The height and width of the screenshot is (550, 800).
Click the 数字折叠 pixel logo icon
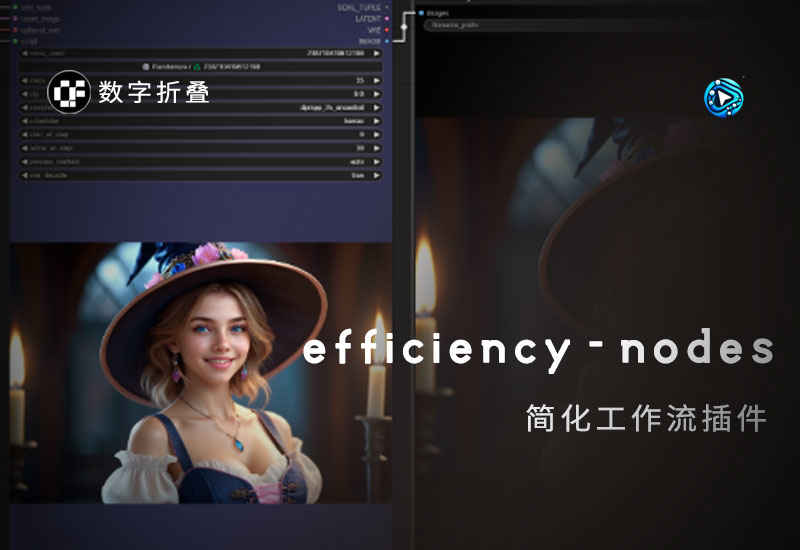click(x=69, y=91)
